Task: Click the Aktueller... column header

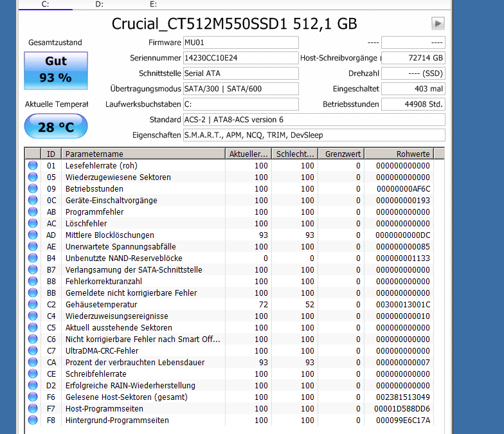Action: pyautogui.click(x=248, y=154)
